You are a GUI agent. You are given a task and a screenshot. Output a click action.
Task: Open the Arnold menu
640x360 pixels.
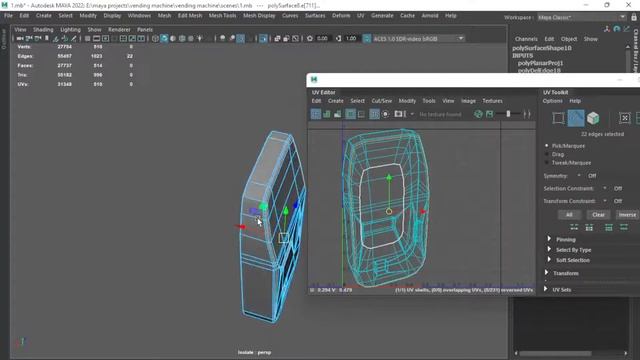click(430, 16)
